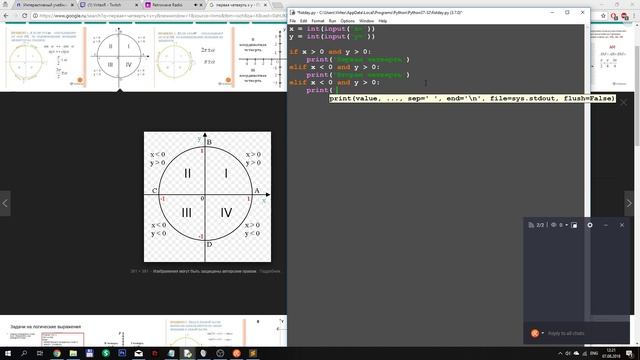The image size is (640, 360).
Task: Click the y = int(input()) line
Action: click(332, 37)
